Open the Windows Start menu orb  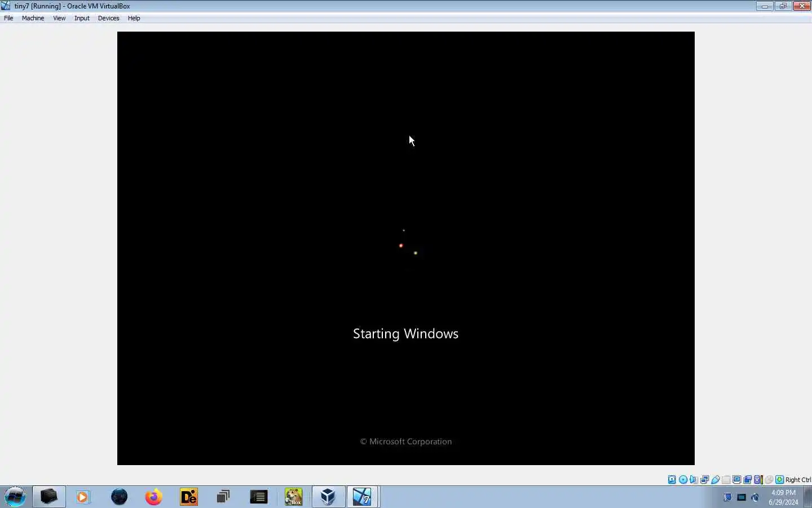click(x=15, y=497)
